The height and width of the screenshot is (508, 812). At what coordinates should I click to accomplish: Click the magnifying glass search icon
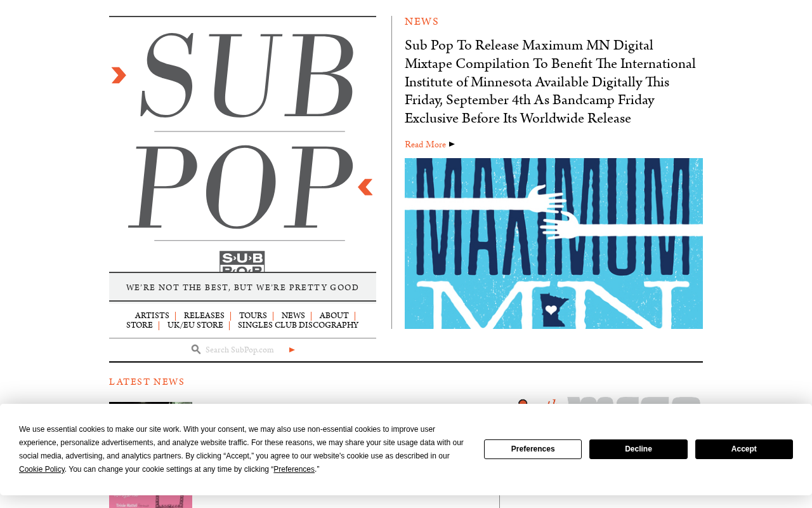pos(196,349)
